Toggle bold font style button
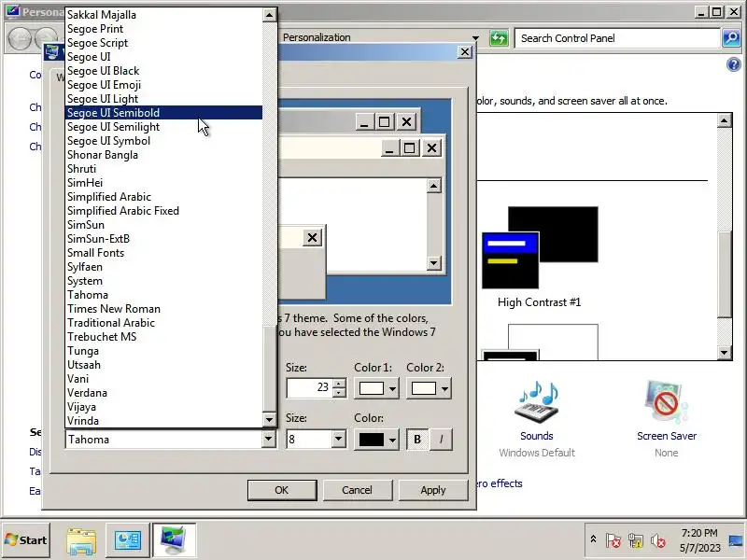 [417, 439]
